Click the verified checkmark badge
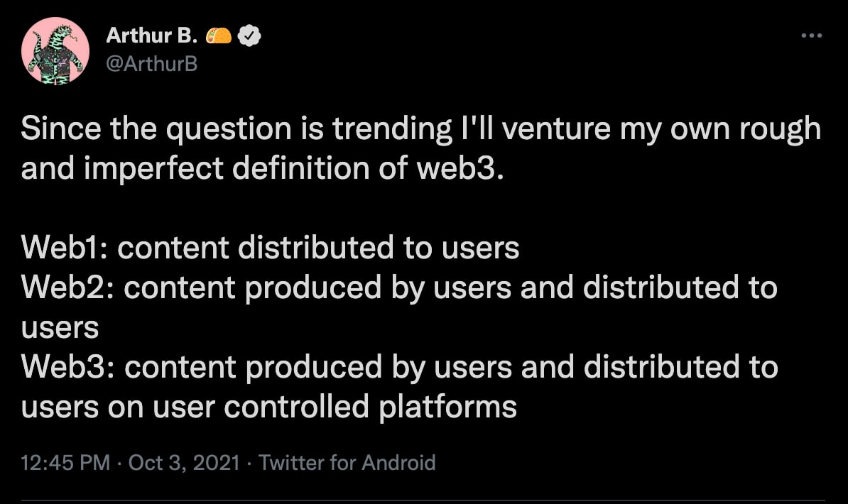 coord(249,35)
